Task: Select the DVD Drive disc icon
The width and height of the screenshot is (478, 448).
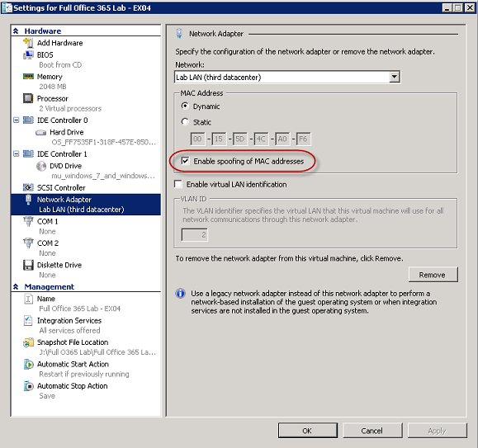Action: (40, 166)
